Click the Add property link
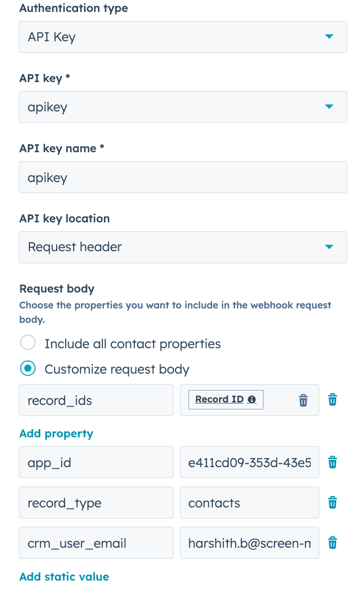 (x=56, y=433)
